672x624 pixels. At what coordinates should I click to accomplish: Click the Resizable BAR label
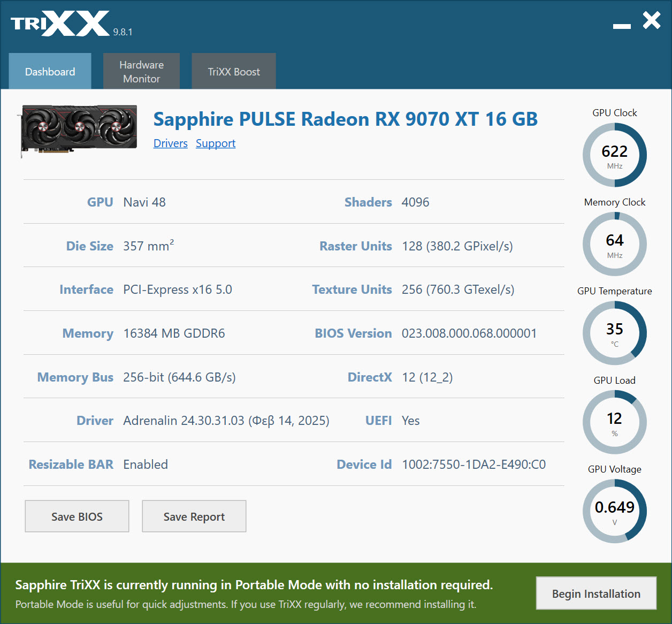[71, 465]
